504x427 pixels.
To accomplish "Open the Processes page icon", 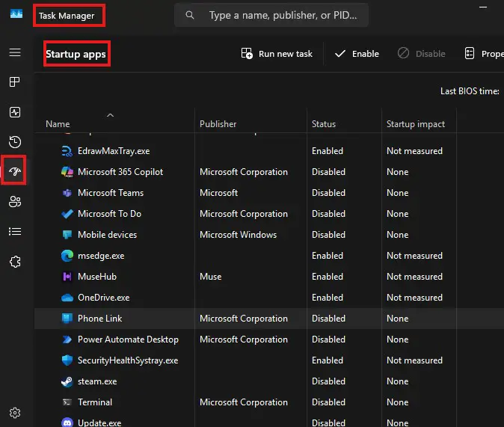I will click(15, 82).
